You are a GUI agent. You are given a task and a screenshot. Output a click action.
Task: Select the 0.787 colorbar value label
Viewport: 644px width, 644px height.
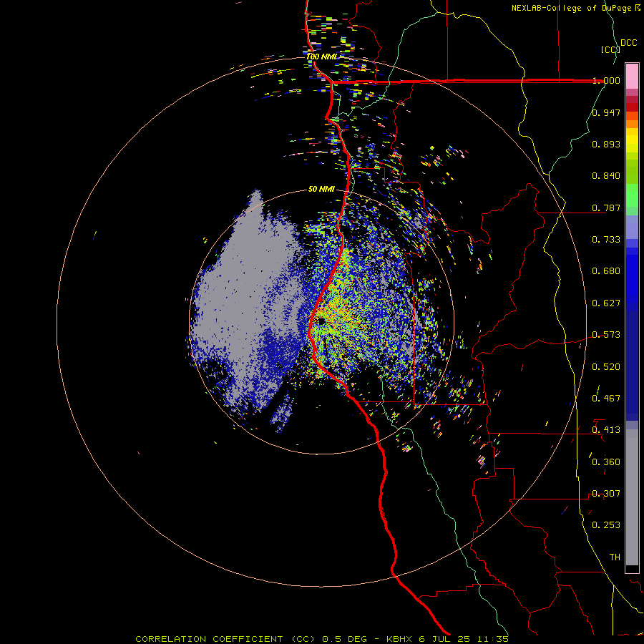(x=606, y=208)
